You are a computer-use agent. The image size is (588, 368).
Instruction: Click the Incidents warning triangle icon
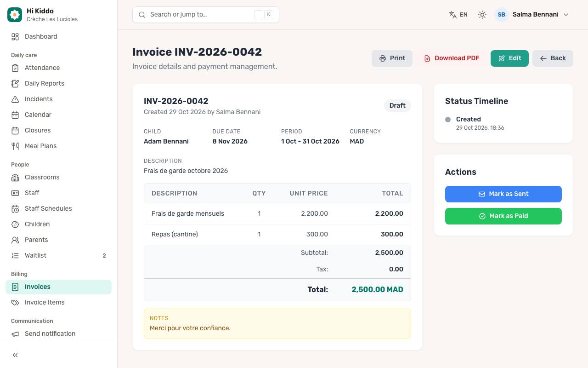15,99
